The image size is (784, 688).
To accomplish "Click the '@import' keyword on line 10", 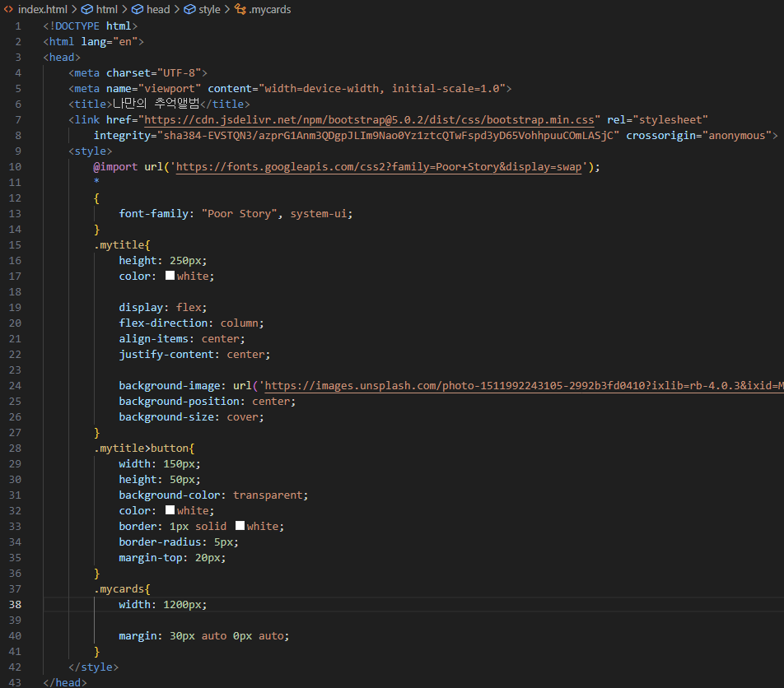I will point(115,167).
